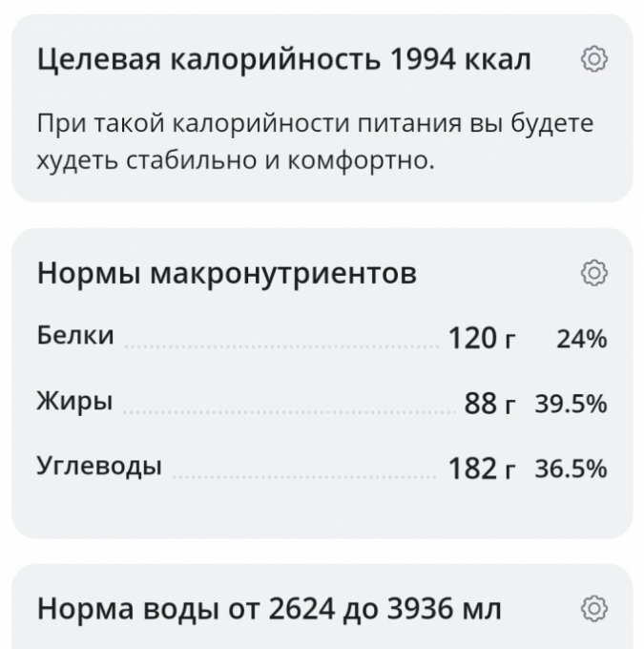Image resolution: width=644 pixels, height=649 pixels.
Task: Tap the 39.5% fat percentage
Action: pyautogui.click(x=571, y=405)
